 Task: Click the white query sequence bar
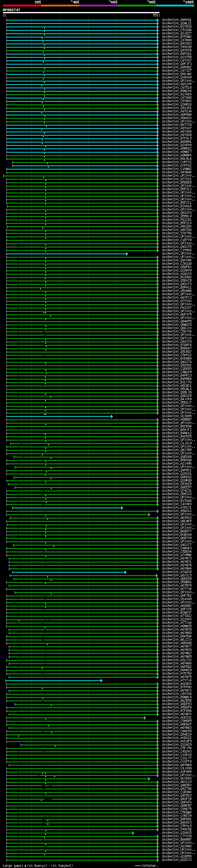pyautogui.click(x=81, y=13)
